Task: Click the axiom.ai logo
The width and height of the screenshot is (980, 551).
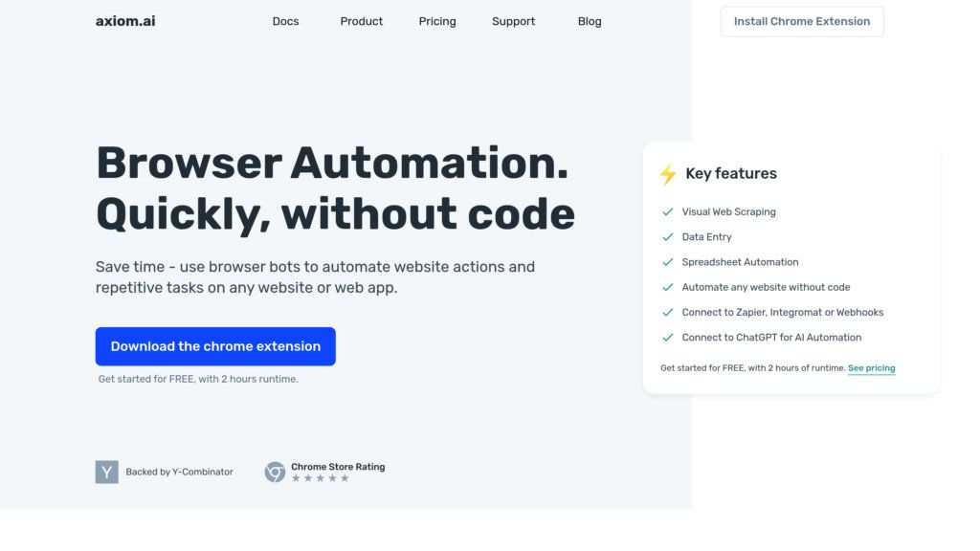Action: pyautogui.click(x=125, y=21)
